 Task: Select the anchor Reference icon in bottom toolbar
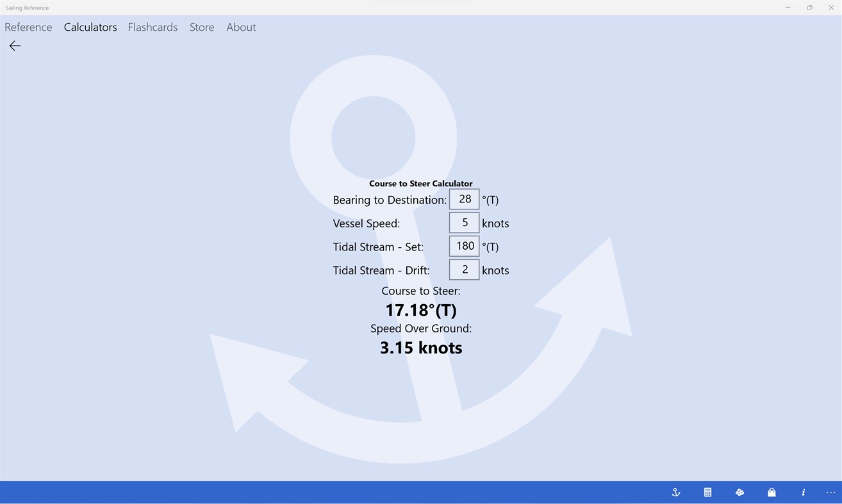[x=675, y=492]
